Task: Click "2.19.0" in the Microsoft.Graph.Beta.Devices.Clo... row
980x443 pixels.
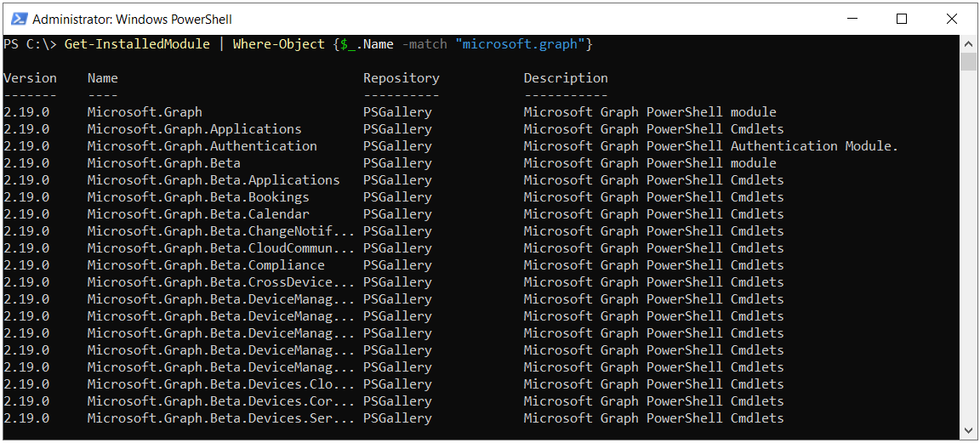Action: click(26, 383)
